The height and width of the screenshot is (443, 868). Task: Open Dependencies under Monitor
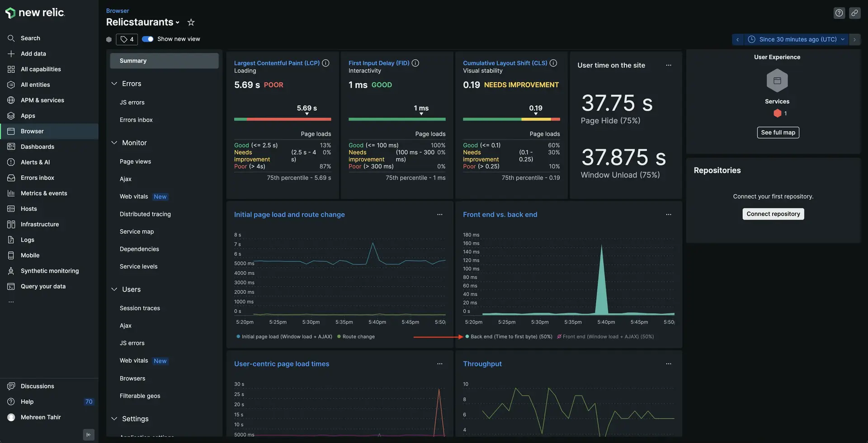click(139, 250)
